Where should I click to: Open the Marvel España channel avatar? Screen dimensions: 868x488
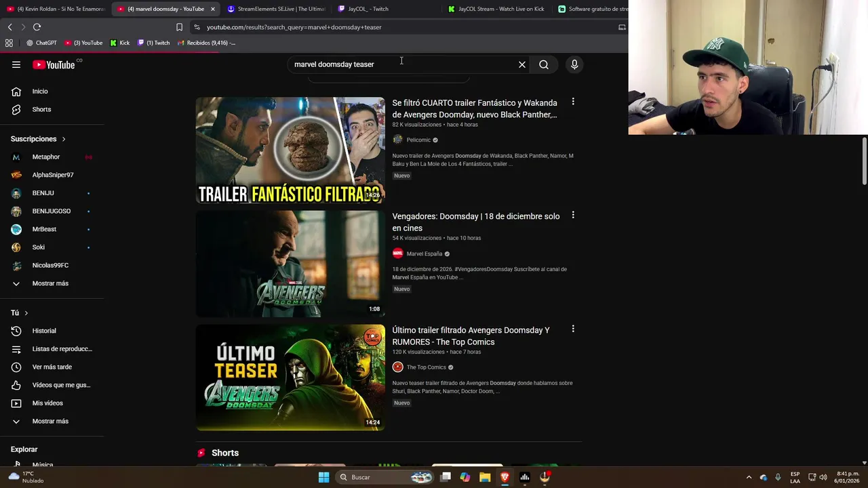click(x=397, y=253)
